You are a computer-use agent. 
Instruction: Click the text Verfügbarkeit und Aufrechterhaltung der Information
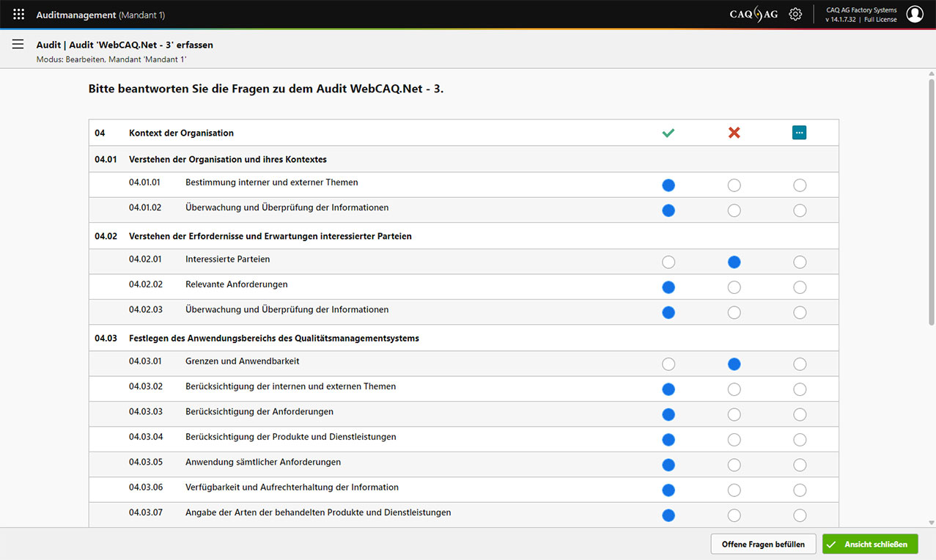click(292, 487)
